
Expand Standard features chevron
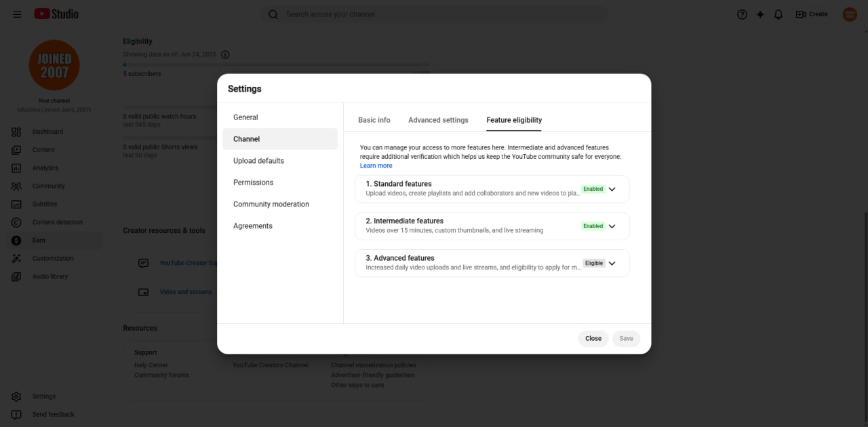pyautogui.click(x=612, y=189)
